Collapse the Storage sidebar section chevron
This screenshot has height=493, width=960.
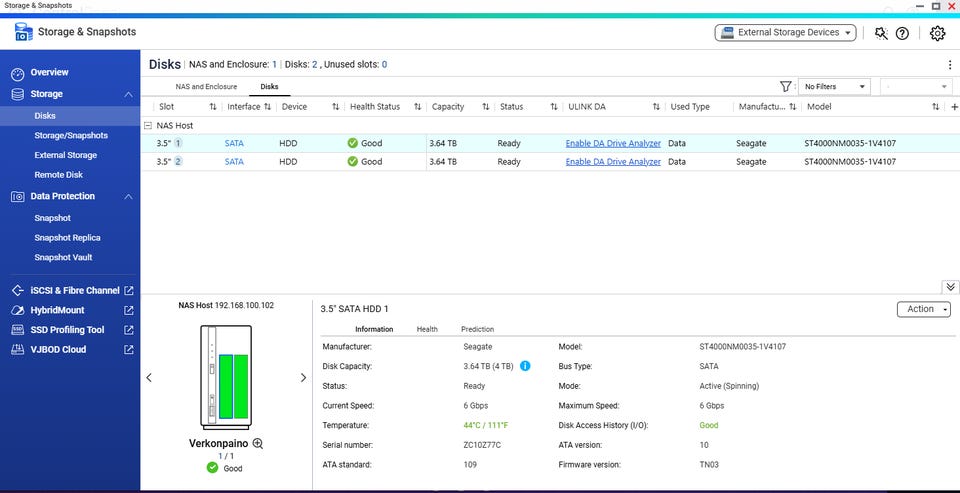[x=128, y=94]
